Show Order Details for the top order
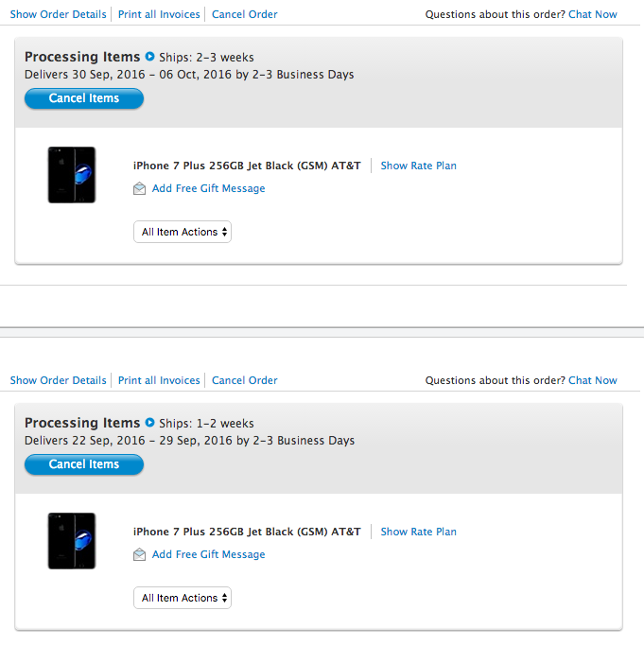The image size is (644, 646). tap(58, 14)
